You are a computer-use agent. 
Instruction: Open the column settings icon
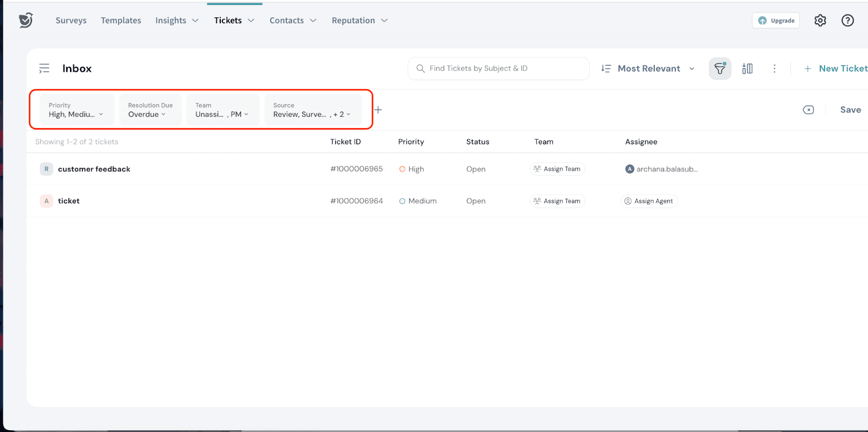point(747,69)
